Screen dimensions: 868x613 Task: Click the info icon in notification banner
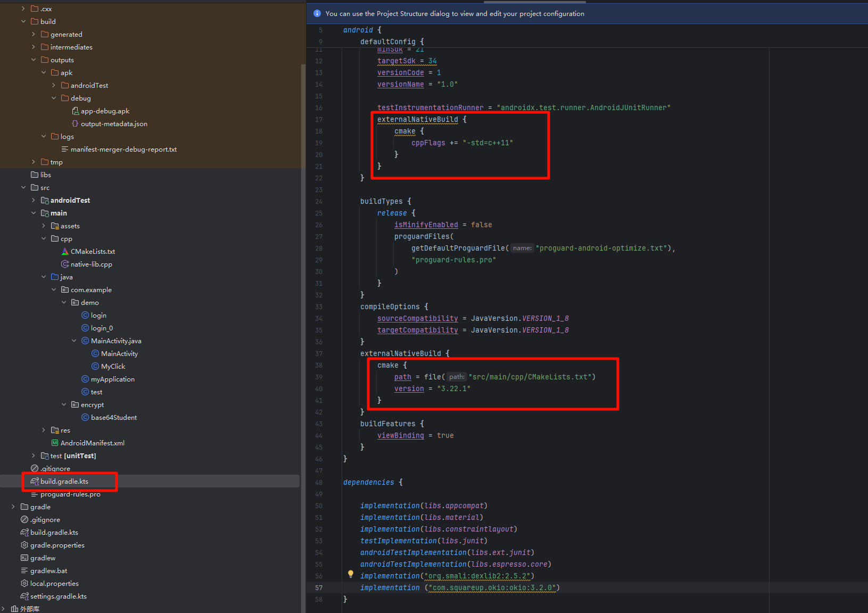click(x=317, y=14)
